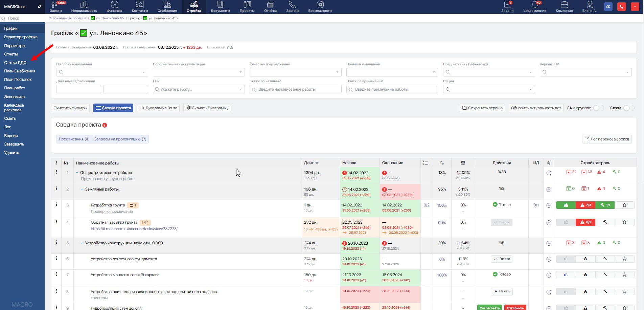Open the По сроку выполнения dropdown
The width and height of the screenshot is (644, 310).
[x=102, y=72]
